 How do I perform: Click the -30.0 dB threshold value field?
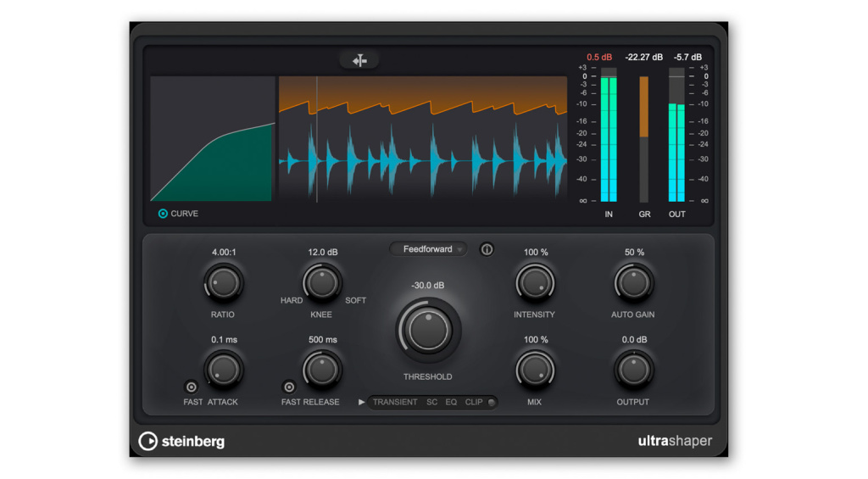428,286
